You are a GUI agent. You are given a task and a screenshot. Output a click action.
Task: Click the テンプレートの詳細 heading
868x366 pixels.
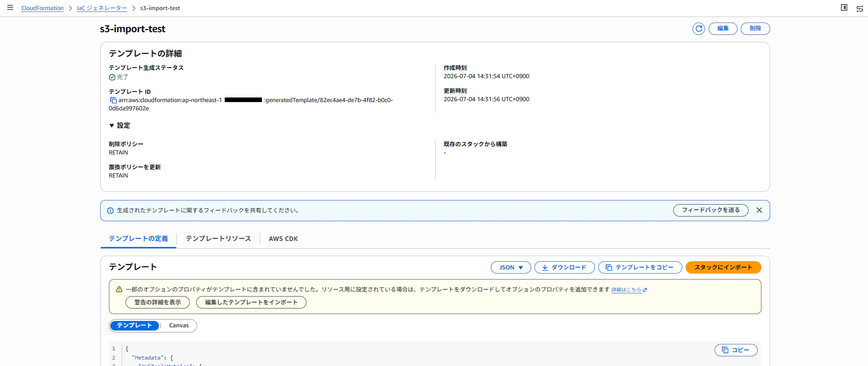(x=145, y=54)
